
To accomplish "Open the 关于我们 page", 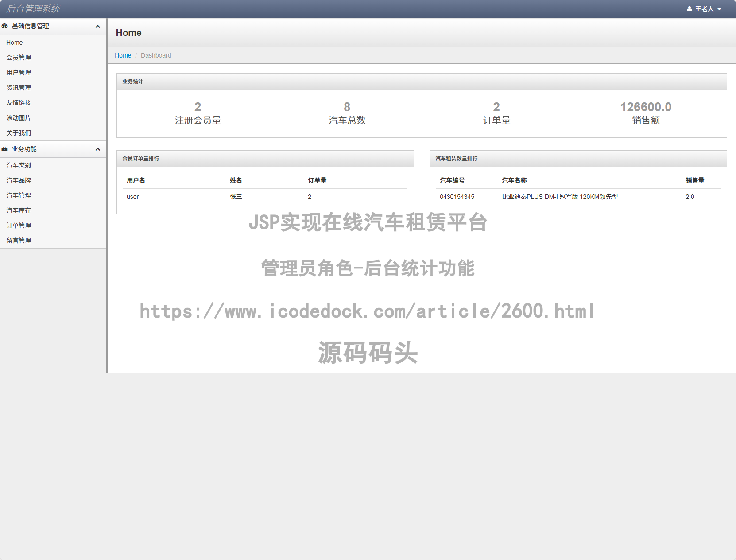I will pos(19,133).
